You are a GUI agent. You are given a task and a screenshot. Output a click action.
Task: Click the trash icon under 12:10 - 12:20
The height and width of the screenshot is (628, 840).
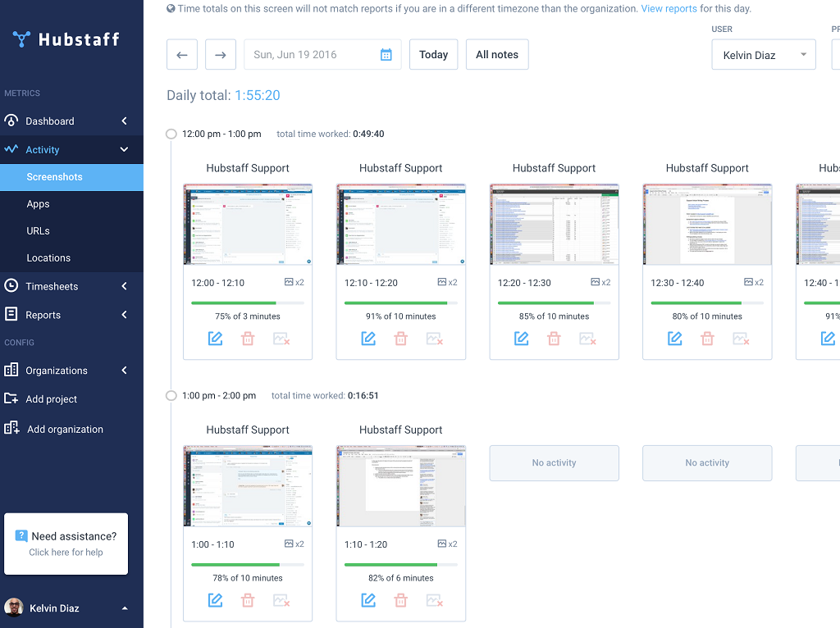click(x=400, y=339)
